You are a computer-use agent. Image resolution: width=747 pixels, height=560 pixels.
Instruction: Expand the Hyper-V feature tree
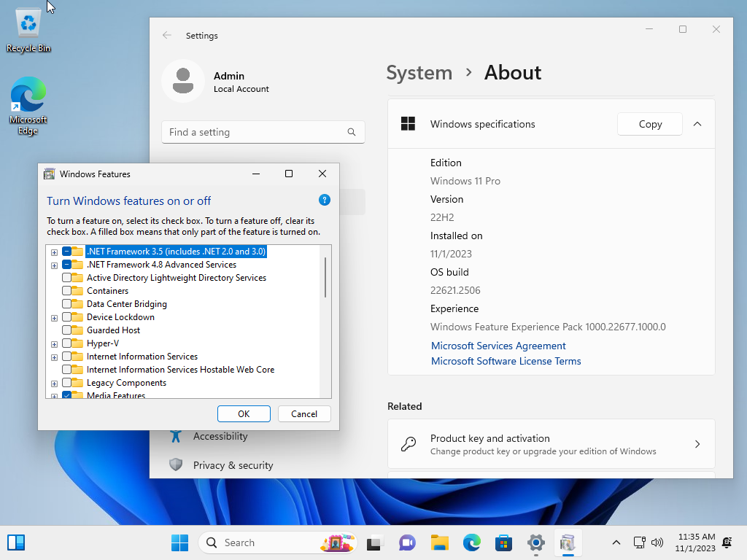coord(54,344)
